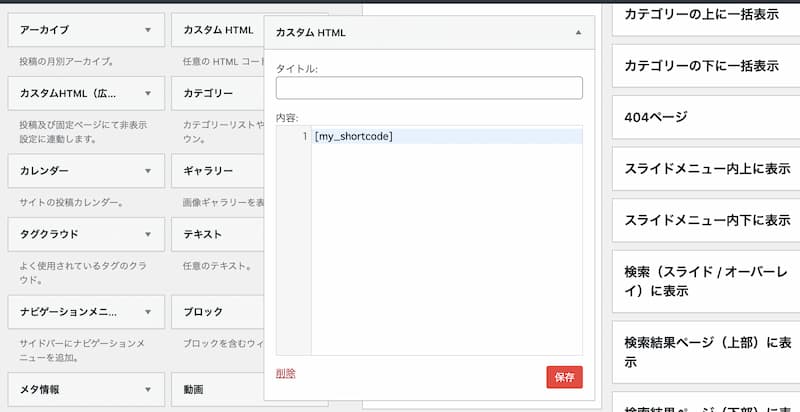The height and width of the screenshot is (412, 800).
Task: Click the タイトル input field
Action: pyautogui.click(x=429, y=88)
